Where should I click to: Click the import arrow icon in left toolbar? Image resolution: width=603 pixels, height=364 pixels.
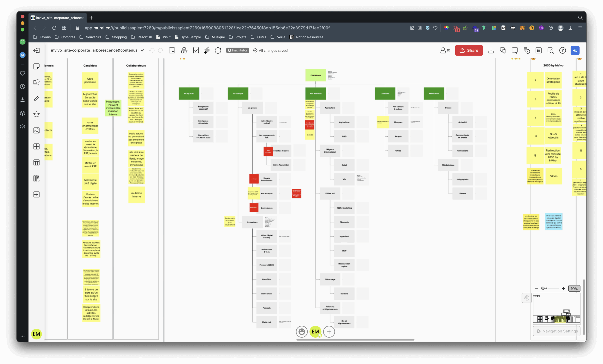click(x=37, y=195)
